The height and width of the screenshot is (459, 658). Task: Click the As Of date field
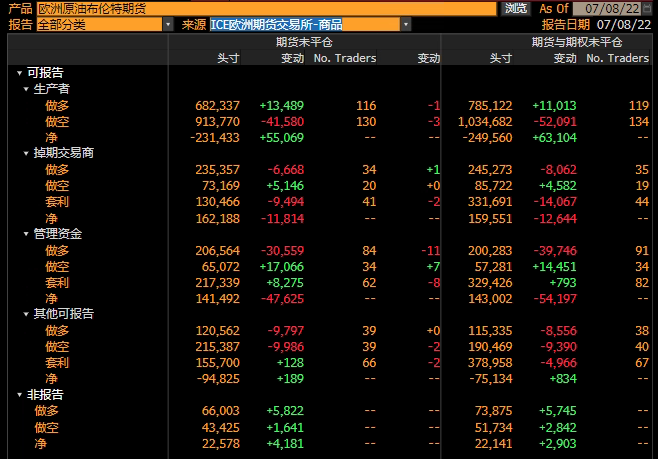pos(611,8)
